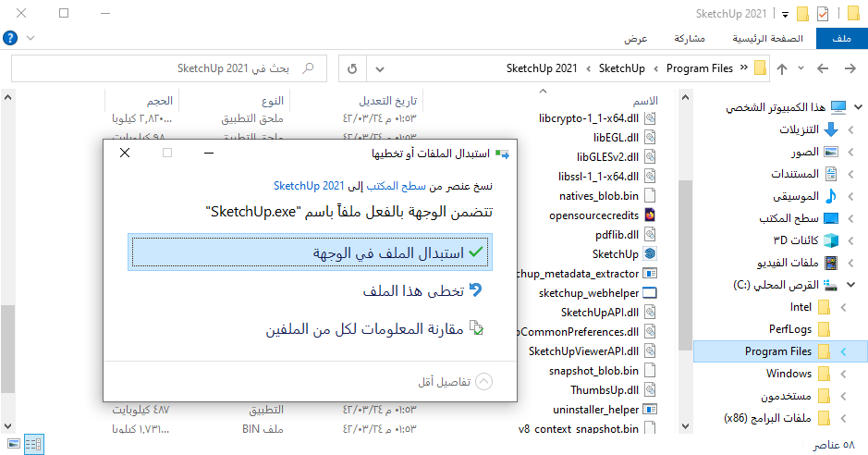Refresh the current folder

352,69
